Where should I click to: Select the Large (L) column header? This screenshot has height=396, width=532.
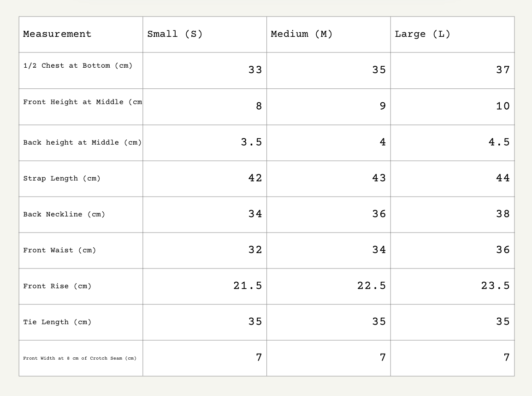pyautogui.click(x=422, y=34)
